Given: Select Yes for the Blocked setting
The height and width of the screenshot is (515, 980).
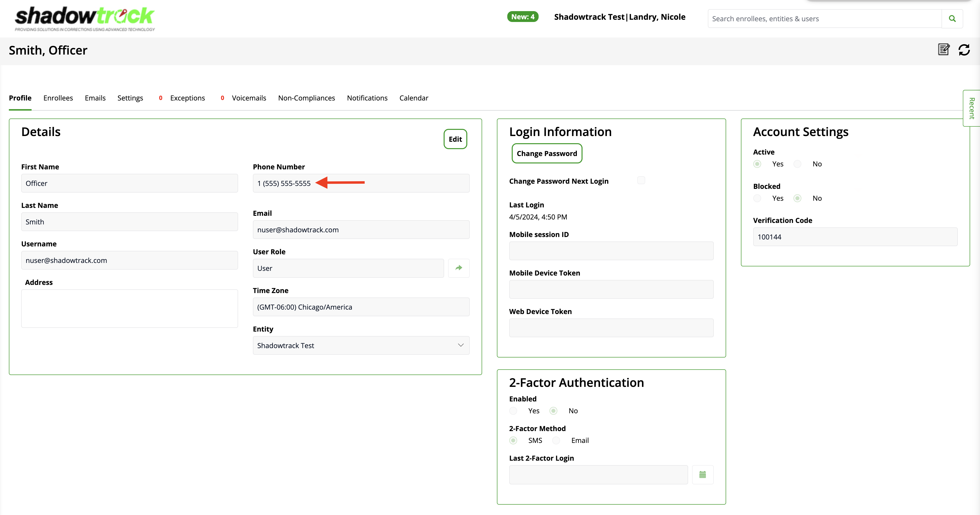Looking at the screenshot, I should pos(757,198).
